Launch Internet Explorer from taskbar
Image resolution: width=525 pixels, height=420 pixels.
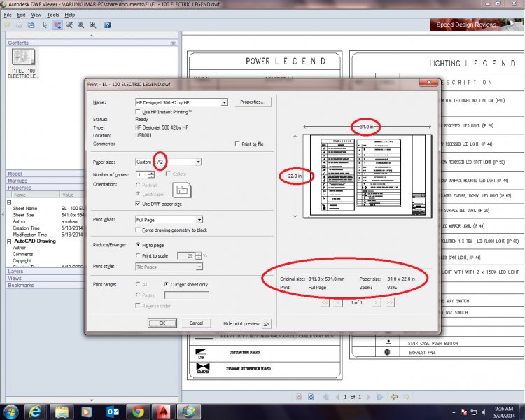click(x=34, y=412)
